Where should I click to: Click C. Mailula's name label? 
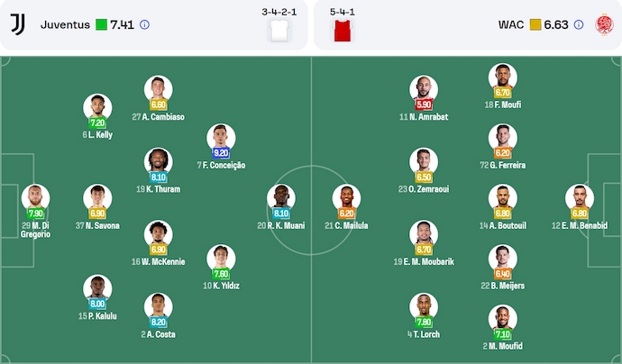pyautogui.click(x=346, y=225)
